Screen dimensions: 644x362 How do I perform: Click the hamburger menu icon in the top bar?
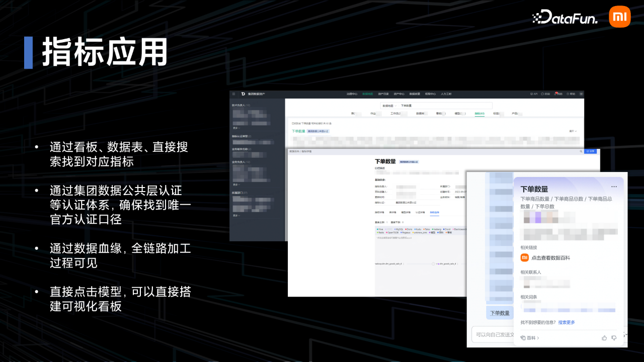click(x=233, y=94)
